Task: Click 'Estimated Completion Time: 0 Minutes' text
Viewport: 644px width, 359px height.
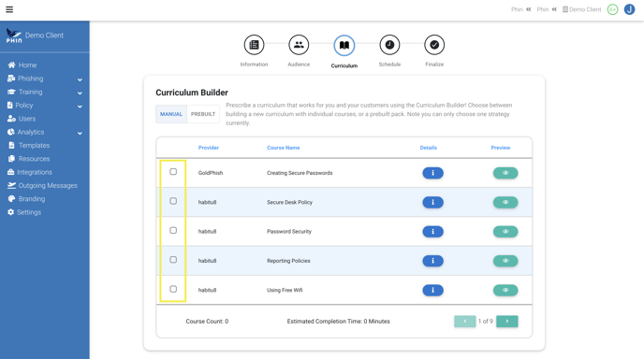Action: click(x=339, y=322)
